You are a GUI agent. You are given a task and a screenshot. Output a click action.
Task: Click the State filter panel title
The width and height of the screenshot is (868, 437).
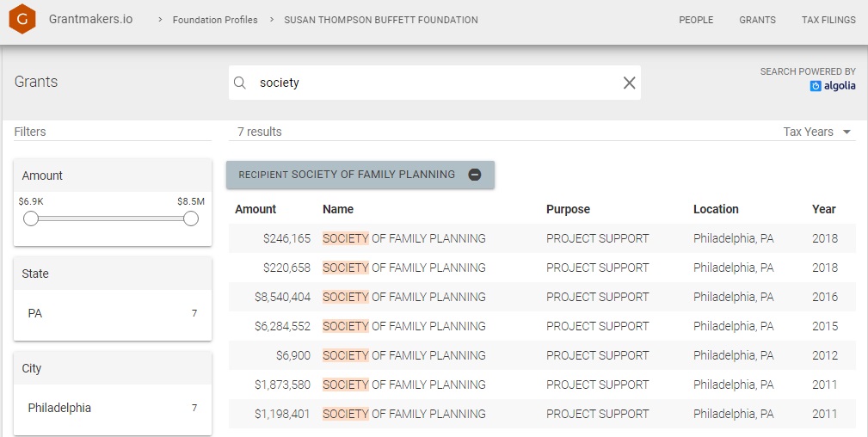coord(35,274)
